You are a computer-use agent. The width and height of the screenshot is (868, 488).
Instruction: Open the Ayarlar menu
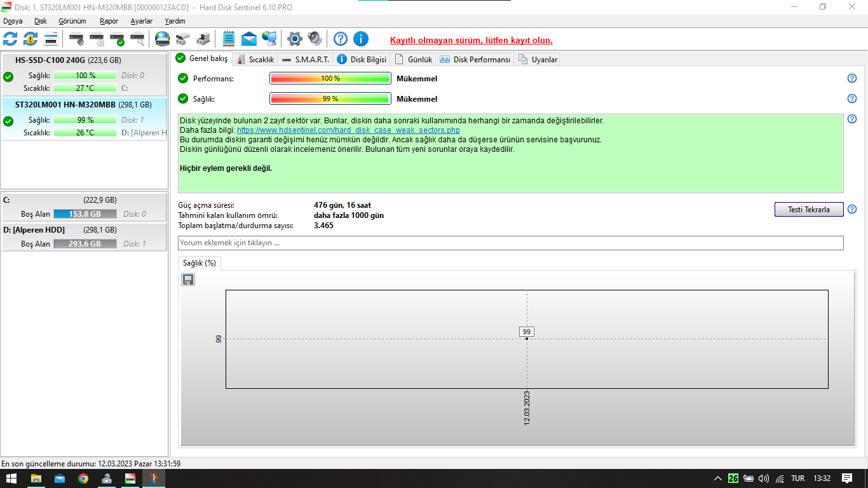(142, 21)
